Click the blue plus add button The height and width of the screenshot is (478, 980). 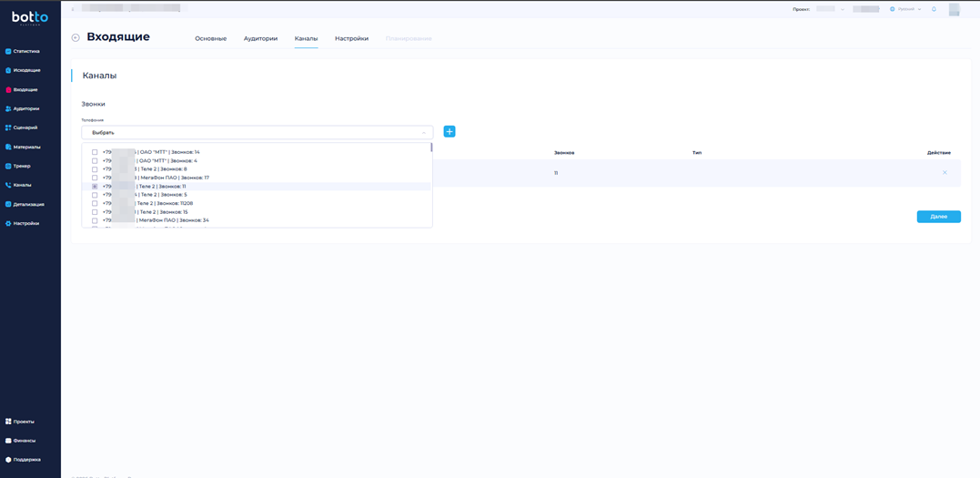[x=450, y=132]
